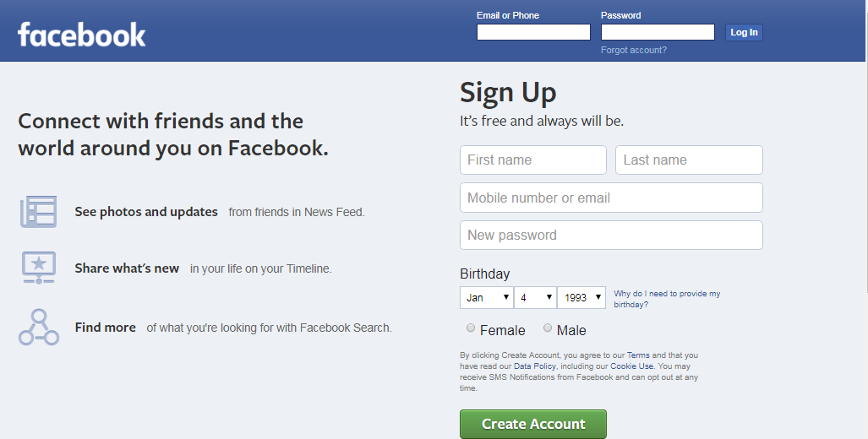Focus the First name field

(x=532, y=160)
